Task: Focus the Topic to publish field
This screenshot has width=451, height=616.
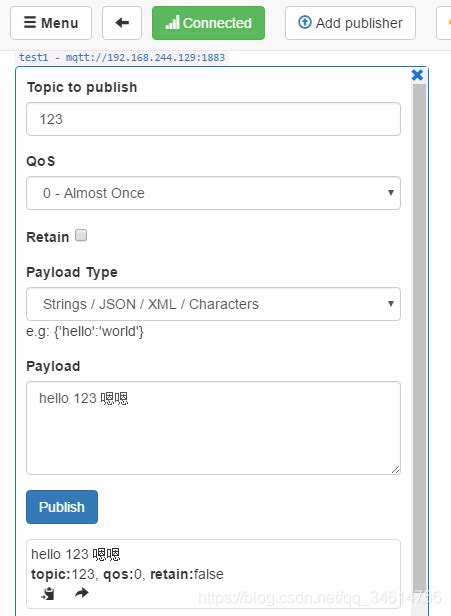Action: pos(213,119)
